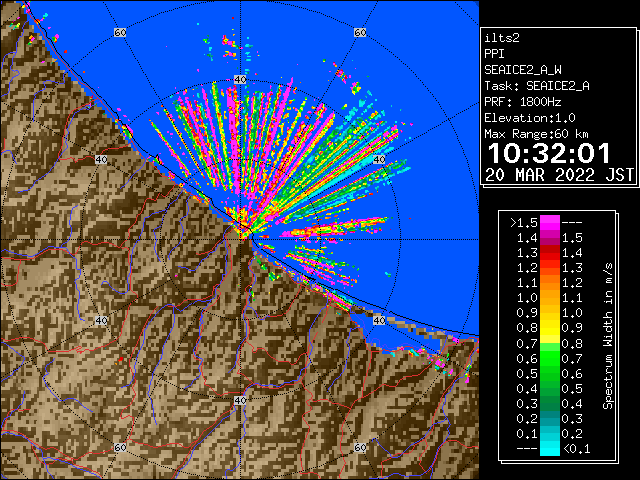
Task: Pick the 0.1–0.2 legend color band
Action: coord(550,434)
